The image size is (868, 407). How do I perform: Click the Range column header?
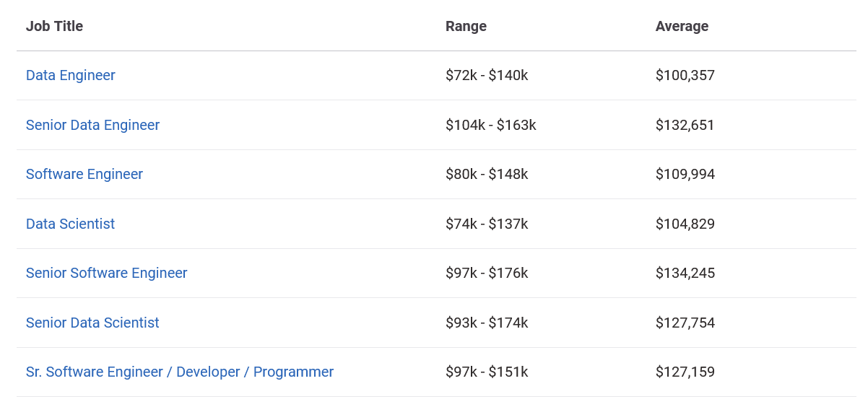tap(466, 26)
